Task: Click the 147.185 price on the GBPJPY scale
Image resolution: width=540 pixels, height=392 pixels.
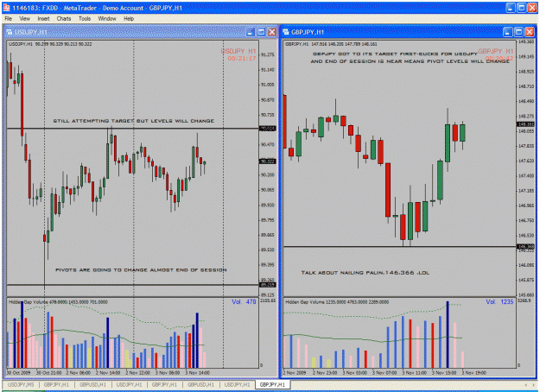Action: click(x=526, y=190)
